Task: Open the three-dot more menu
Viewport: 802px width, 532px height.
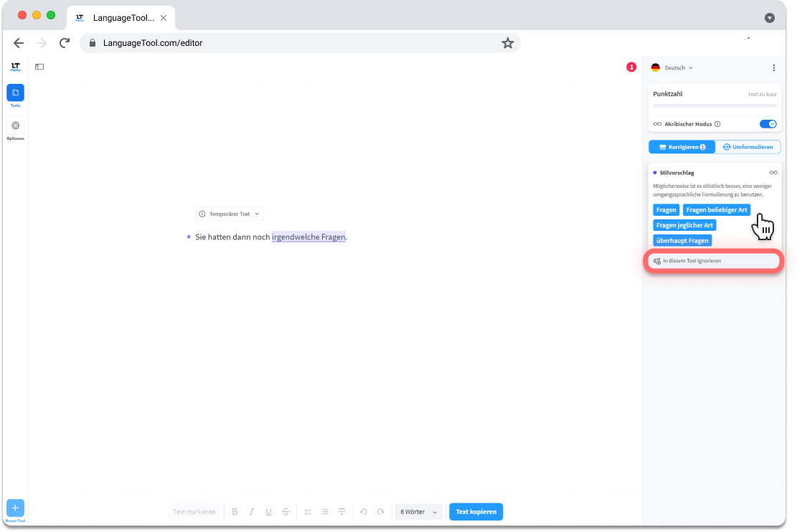Action: click(774, 67)
